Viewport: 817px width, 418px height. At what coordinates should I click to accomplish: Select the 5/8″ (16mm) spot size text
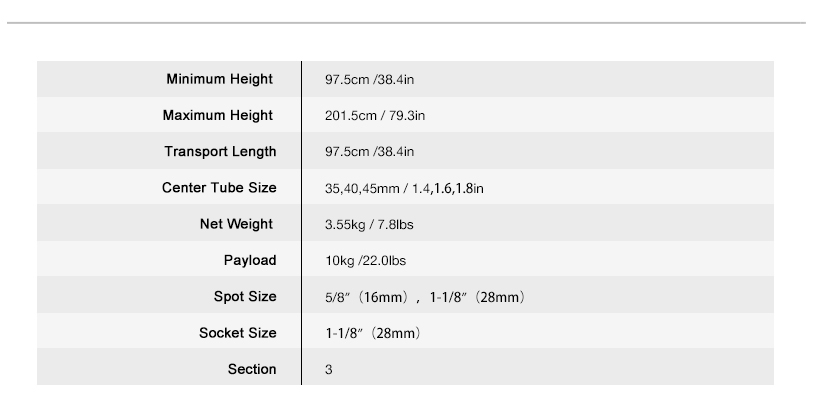(x=368, y=298)
